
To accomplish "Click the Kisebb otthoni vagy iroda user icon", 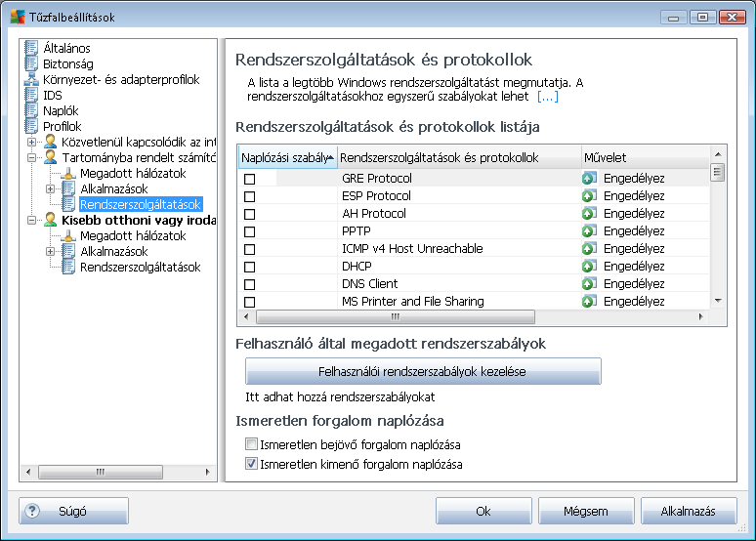I will [50, 220].
